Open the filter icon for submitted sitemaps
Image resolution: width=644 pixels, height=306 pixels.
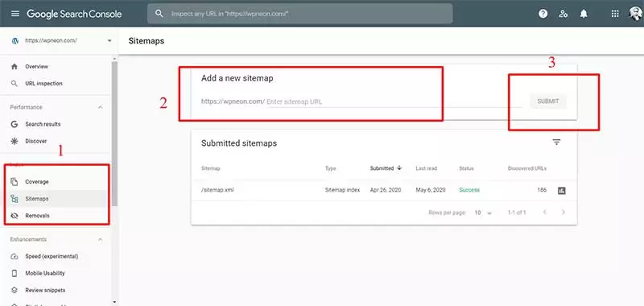(x=556, y=143)
